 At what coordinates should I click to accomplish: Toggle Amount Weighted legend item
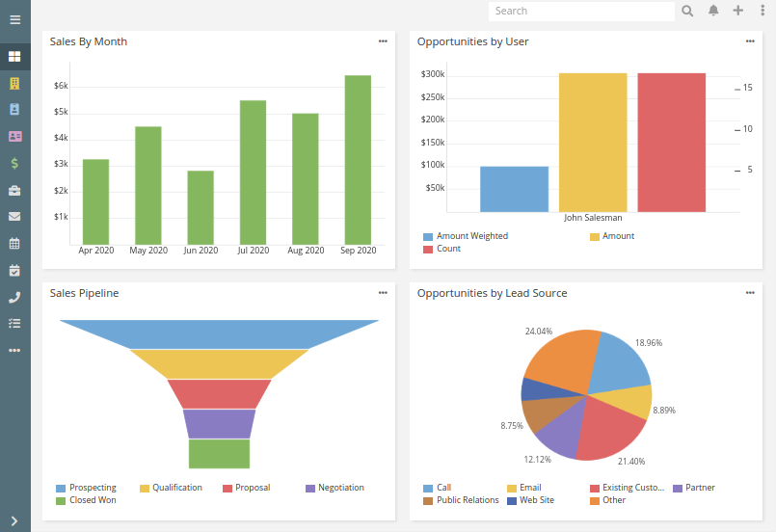(x=466, y=236)
